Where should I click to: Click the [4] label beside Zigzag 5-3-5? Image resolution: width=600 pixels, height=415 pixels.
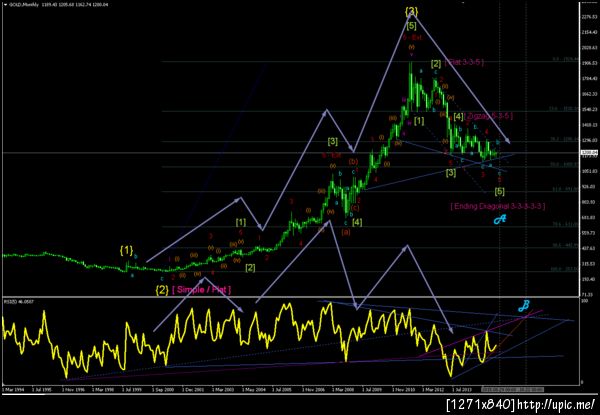coord(458,116)
